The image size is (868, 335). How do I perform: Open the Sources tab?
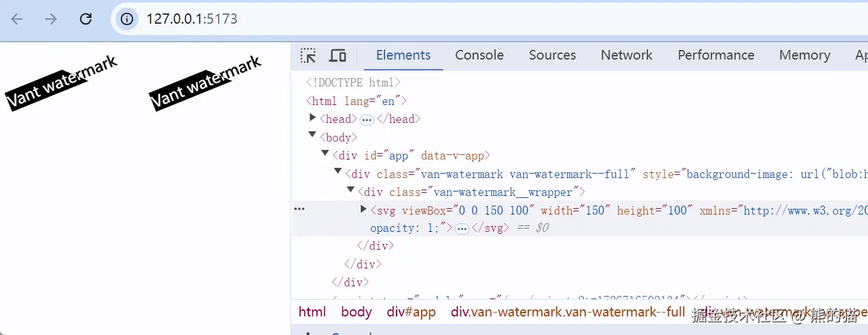[553, 55]
